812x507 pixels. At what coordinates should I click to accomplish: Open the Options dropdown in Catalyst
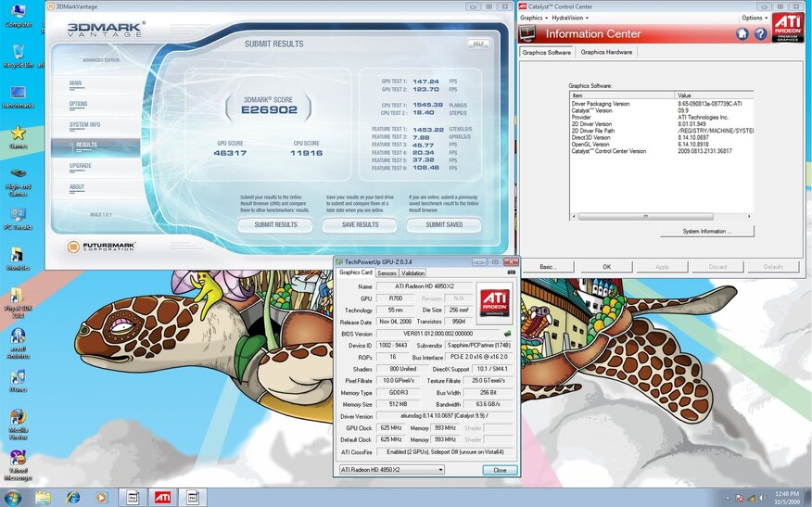(755, 18)
